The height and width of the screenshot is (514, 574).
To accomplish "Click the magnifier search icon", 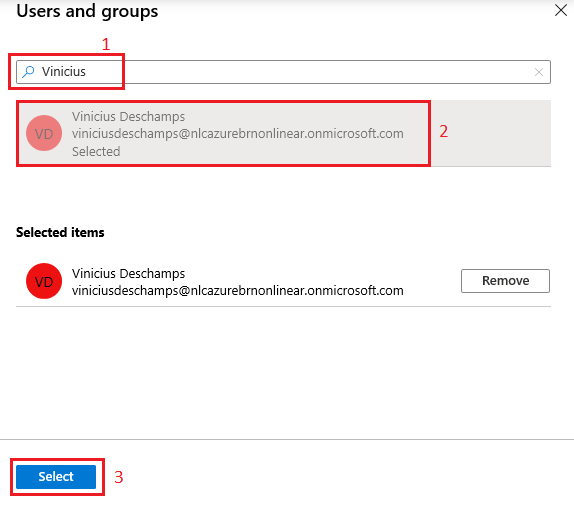I will [x=28, y=72].
